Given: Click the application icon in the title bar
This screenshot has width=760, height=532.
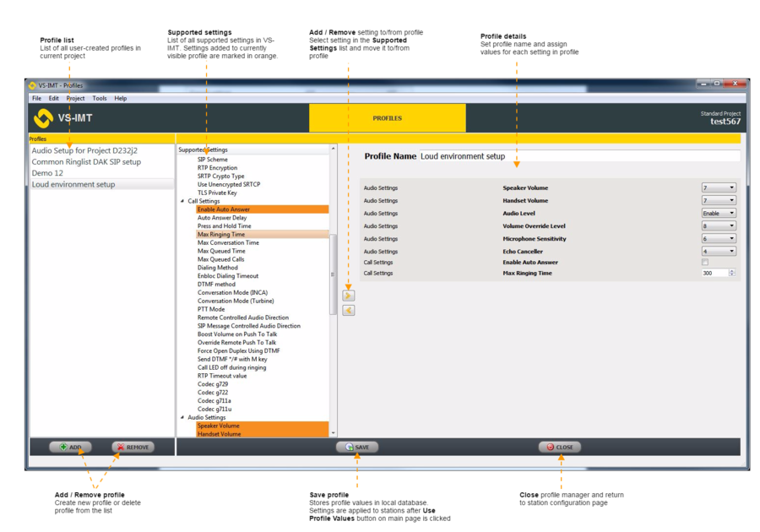Looking at the screenshot, I should [x=32, y=84].
